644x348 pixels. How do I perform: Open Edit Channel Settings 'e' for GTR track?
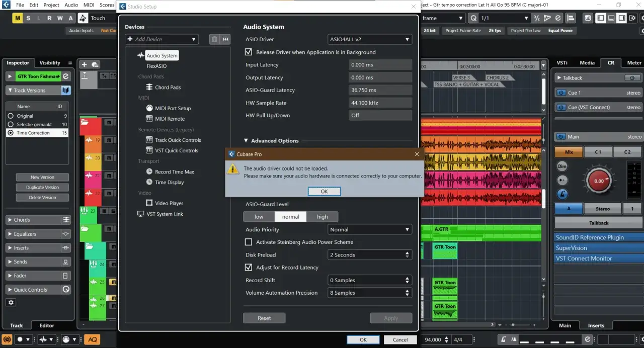pyautogui.click(x=66, y=76)
